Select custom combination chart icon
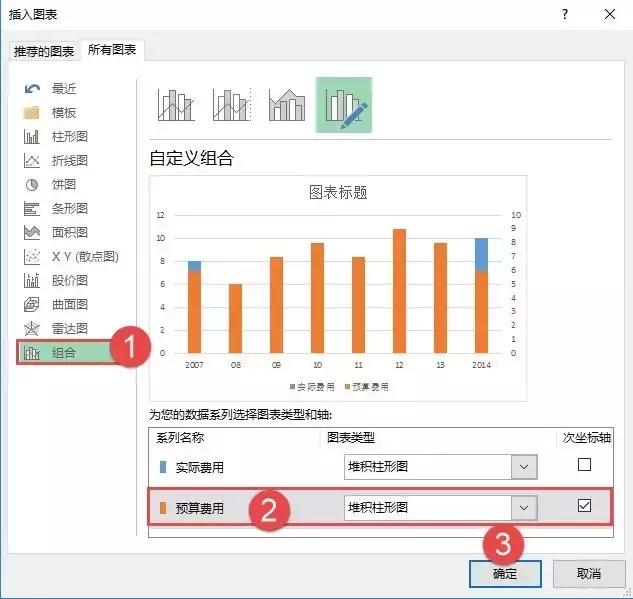Screen dimensions: 633x599 [x=344, y=105]
